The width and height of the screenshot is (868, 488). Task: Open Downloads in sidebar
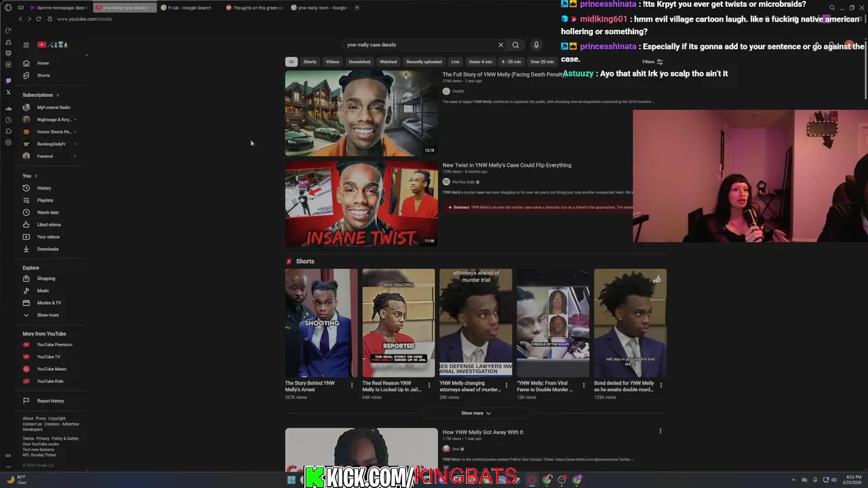pyautogui.click(x=47, y=249)
